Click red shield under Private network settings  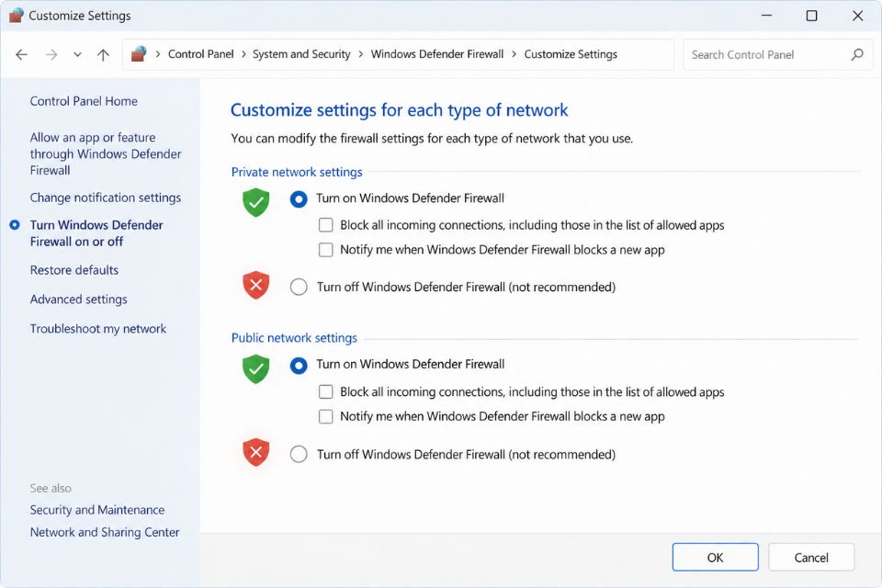point(256,286)
